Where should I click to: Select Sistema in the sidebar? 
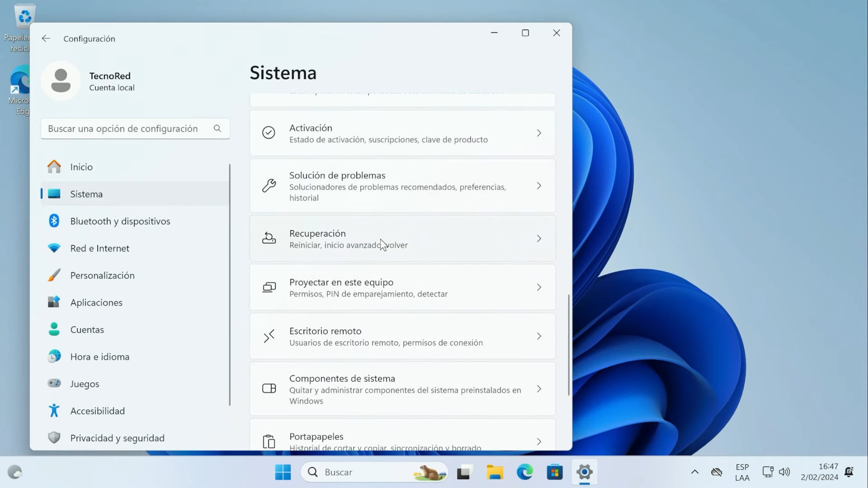pos(87,194)
